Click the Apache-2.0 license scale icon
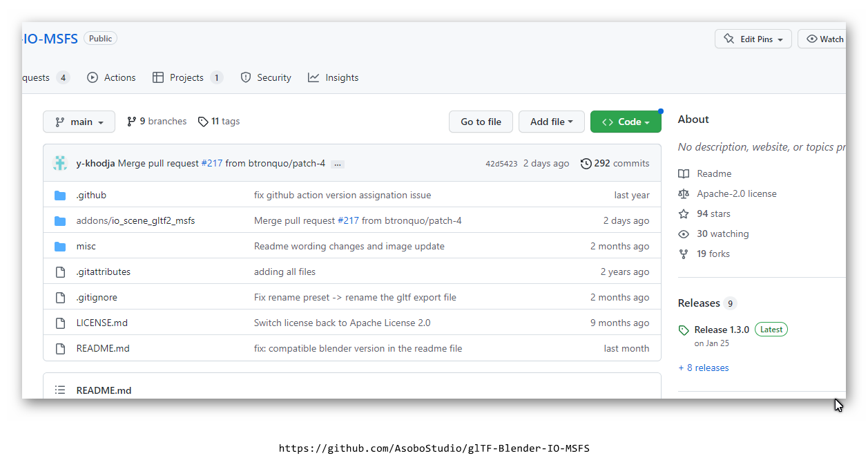 coord(684,194)
